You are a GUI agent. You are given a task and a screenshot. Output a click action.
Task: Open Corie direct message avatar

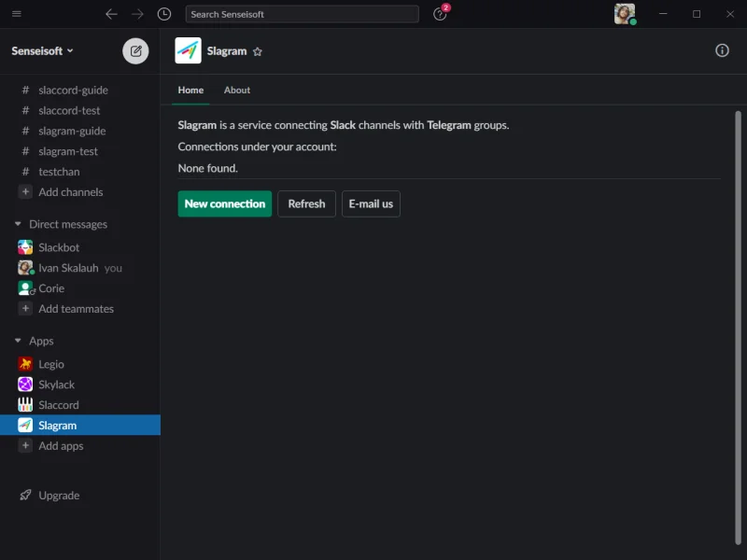pyautogui.click(x=25, y=288)
